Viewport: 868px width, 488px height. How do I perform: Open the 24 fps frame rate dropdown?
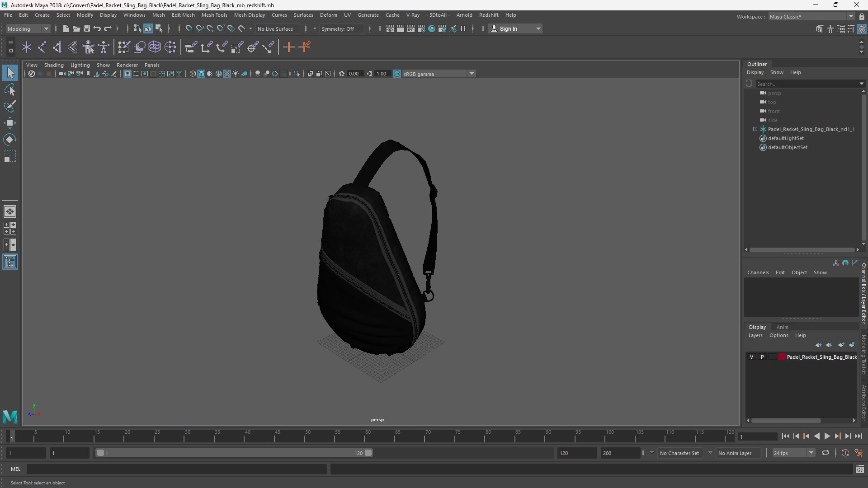(793, 453)
